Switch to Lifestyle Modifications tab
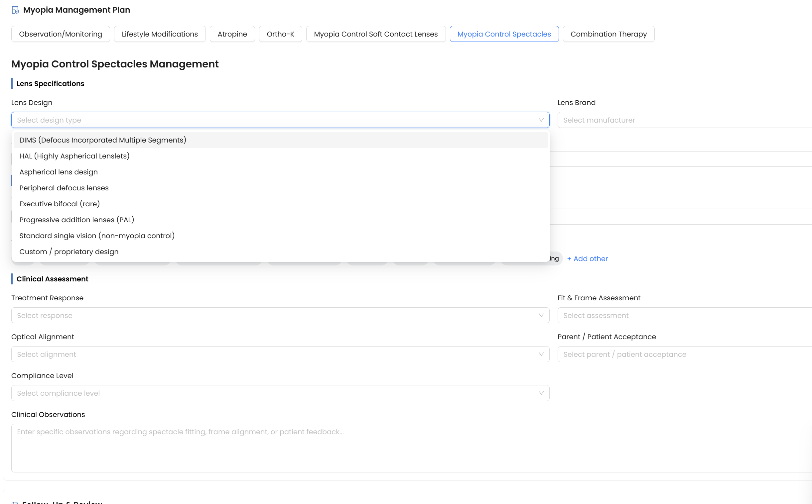 coord(160,34)
